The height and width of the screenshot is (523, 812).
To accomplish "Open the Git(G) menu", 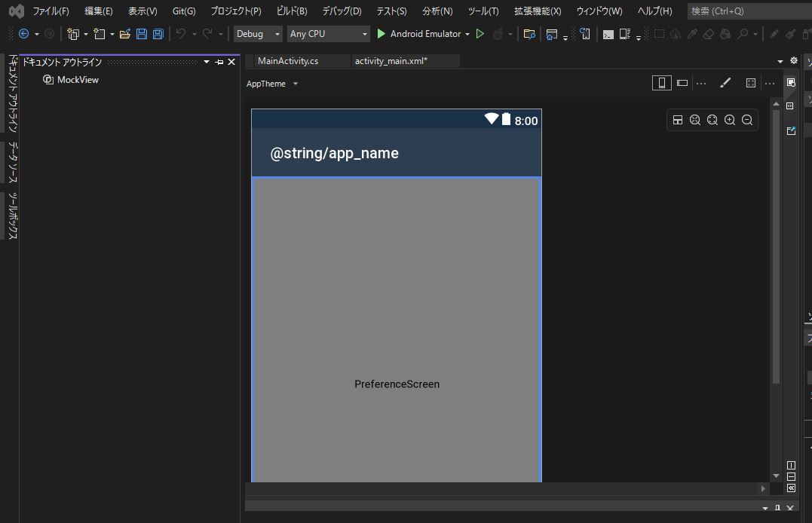I will pyautogui.click(x=183, y=11).
